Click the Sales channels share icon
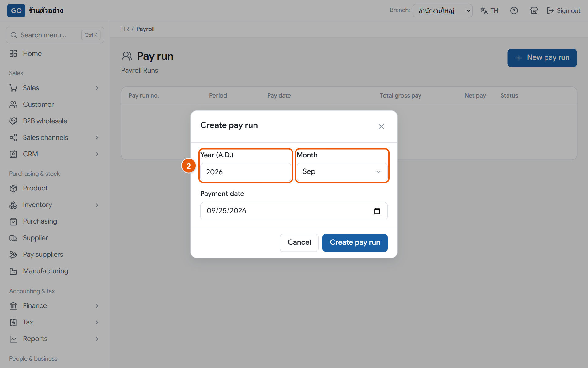The height and width of the screenshot is (368, 588). (13, 137)
